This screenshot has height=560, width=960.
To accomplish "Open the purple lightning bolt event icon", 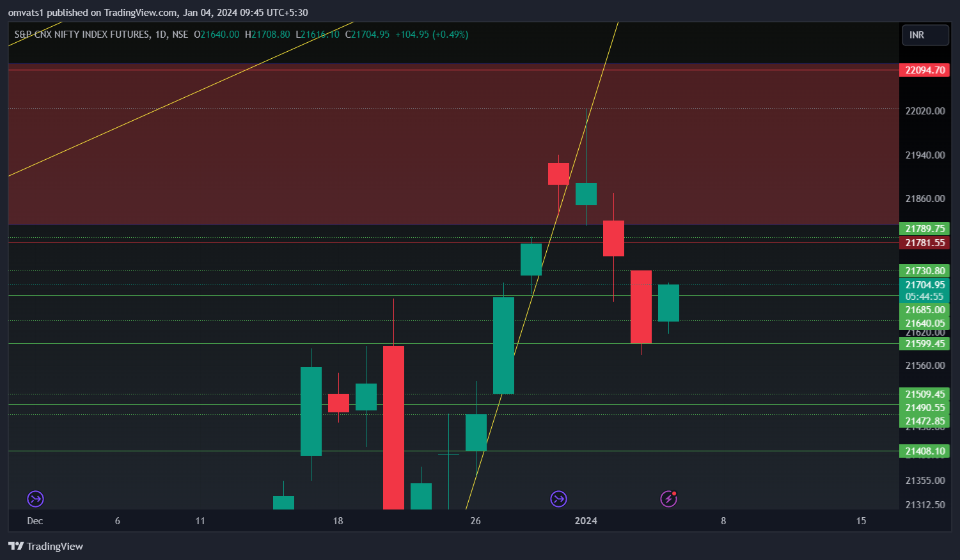I will 669,499.
